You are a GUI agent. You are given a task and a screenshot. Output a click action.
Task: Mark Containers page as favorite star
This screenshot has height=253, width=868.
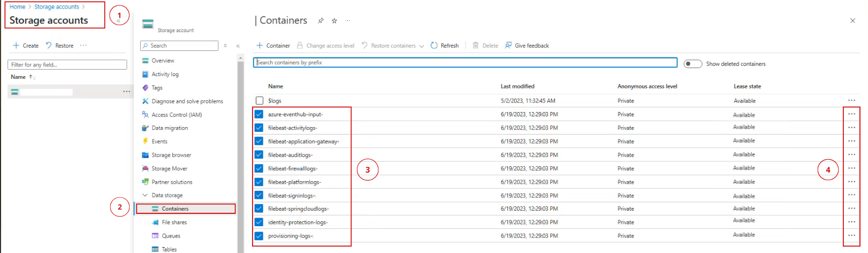tap(334, 21)
